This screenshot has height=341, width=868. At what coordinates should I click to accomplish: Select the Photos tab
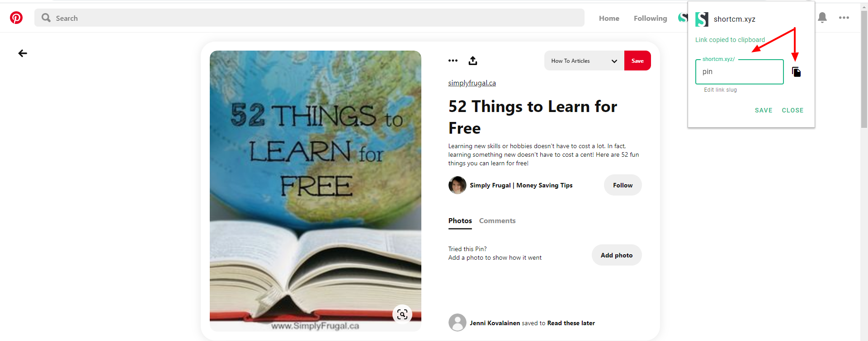click(x=460, y=221)
